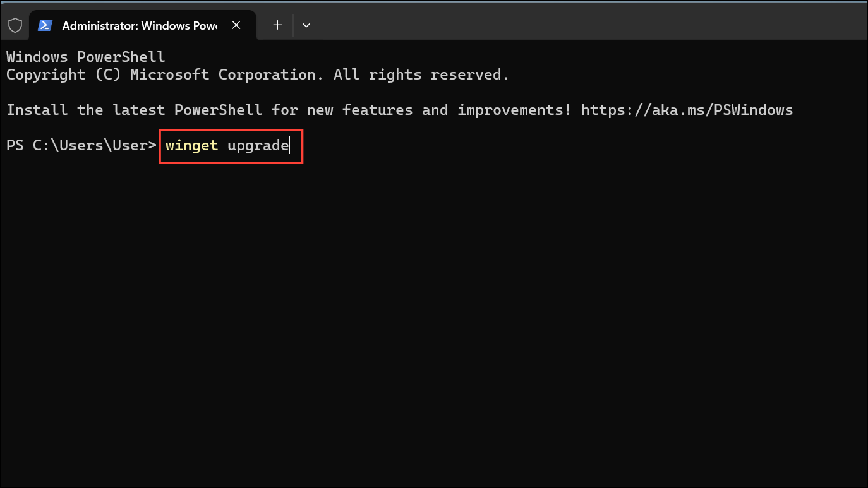Image resolution: width=868 pixels, height=488 pixels.
Task: Click the word upgrade in the command
Action: click(258, 145)
